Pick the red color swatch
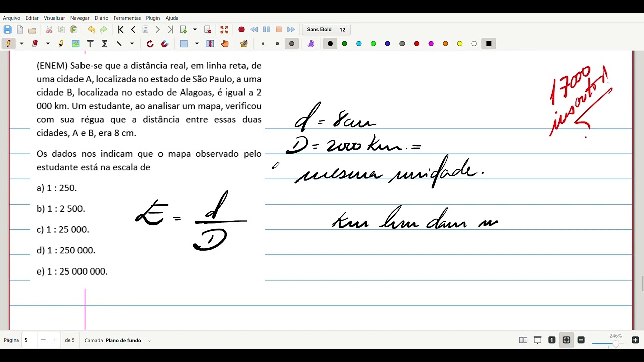The height and width of the screenshot is (362, 644). click(x=417, y=44)
